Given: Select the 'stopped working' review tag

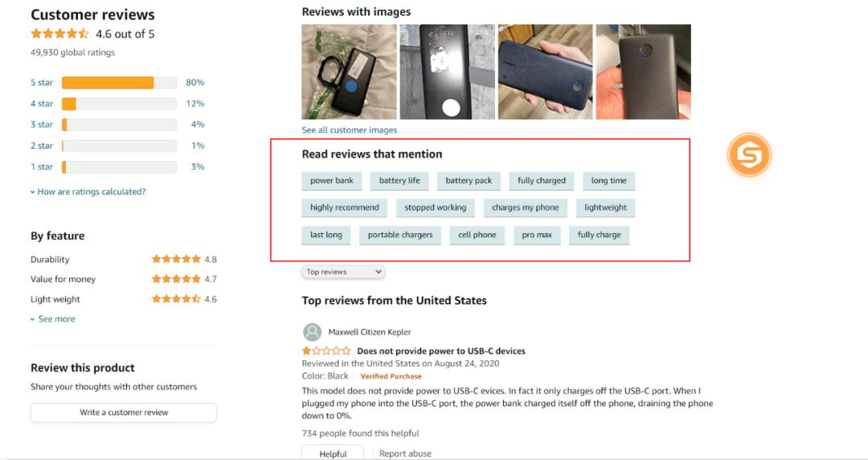Looking at the screenshot, I should [x=435, y=207].
